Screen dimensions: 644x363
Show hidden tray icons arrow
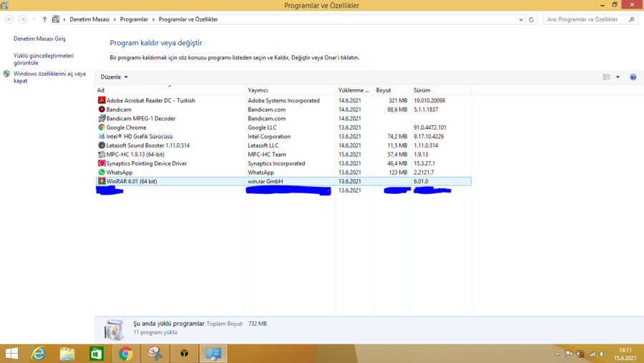pos(557,354)
